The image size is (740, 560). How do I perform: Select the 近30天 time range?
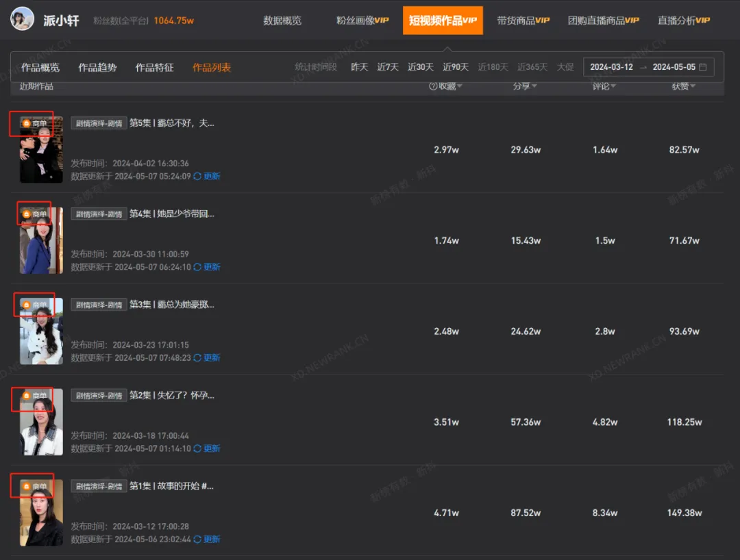(421, 67)
